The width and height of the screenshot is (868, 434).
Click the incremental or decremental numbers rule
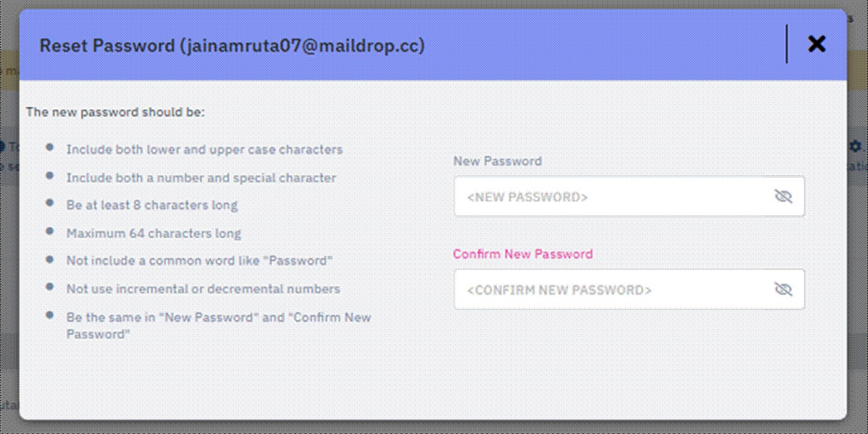pyautogui.click(x=203, y=289)
